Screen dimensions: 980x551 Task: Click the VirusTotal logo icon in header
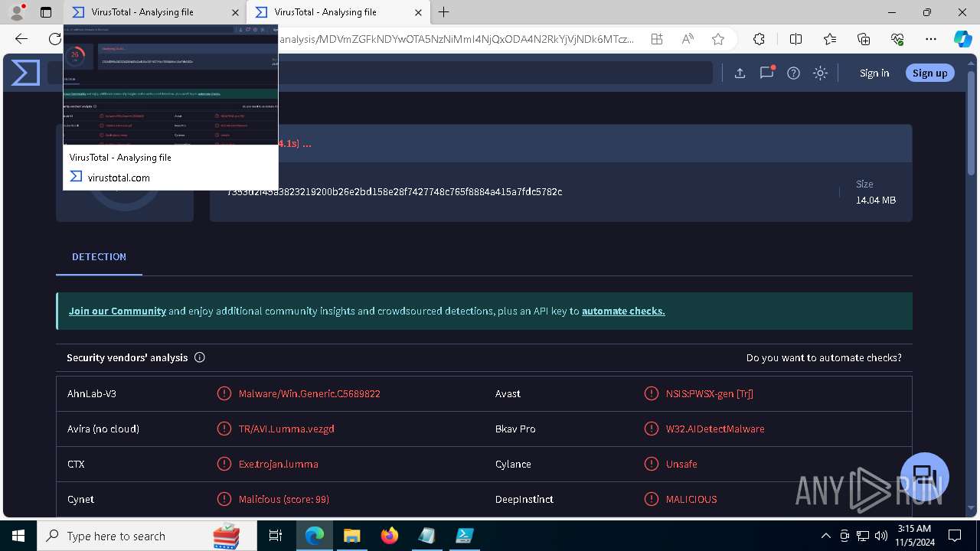(25, 73)
